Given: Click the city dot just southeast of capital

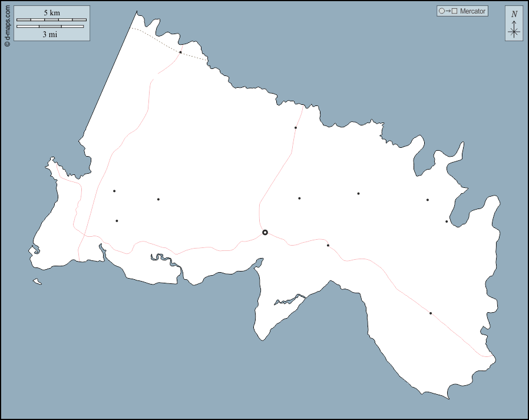Looking at the screenshot, I should click(328, 245).
